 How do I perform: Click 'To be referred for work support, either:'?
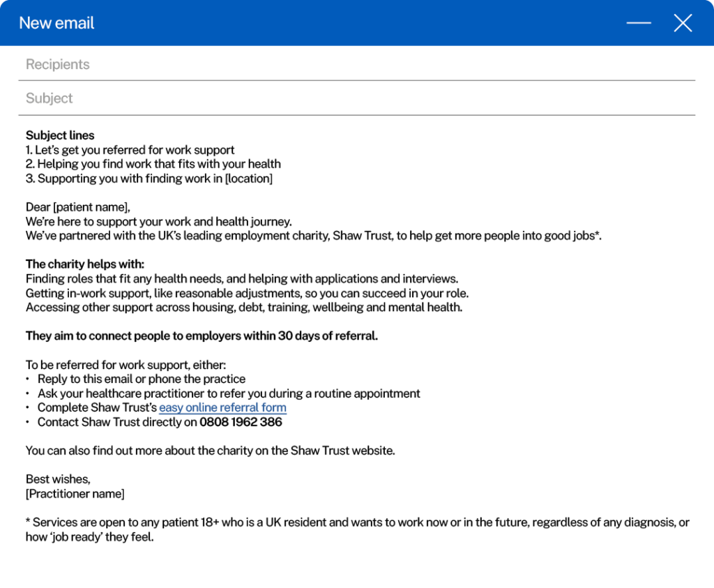126,365
